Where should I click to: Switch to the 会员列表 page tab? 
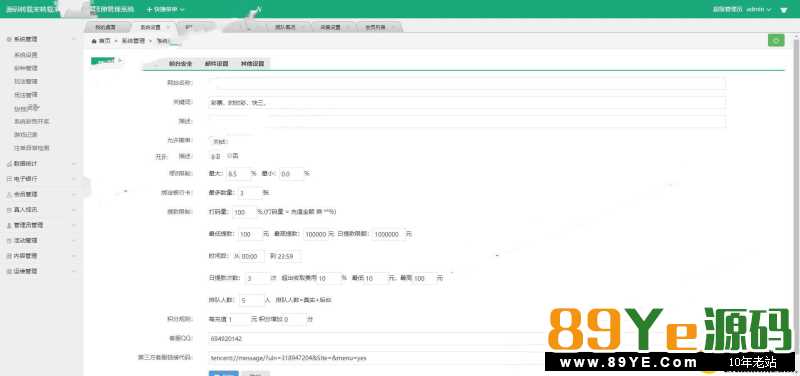point(375,28)
